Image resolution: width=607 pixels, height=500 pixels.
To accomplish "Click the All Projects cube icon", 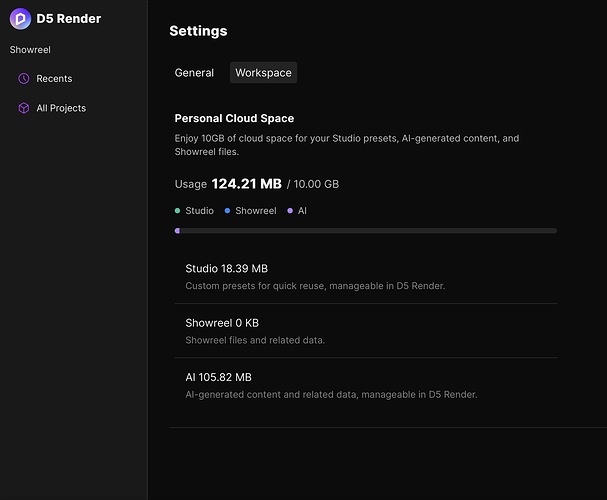I will pyautogui.click(x=24, y=108).
